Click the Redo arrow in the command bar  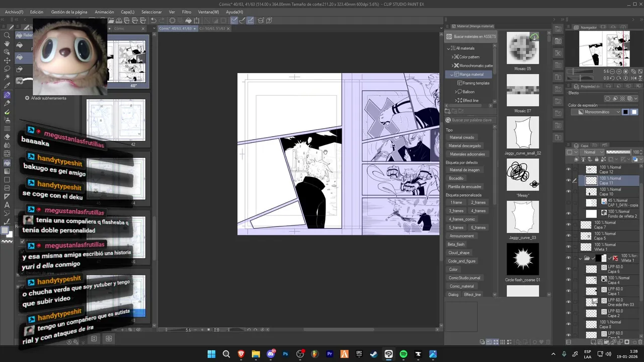tap(162, 21)
